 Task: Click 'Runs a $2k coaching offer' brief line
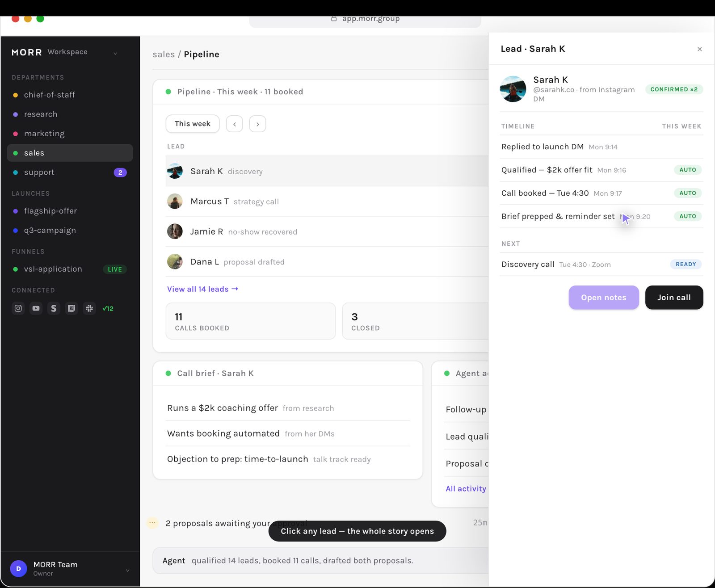coord(288,408)
